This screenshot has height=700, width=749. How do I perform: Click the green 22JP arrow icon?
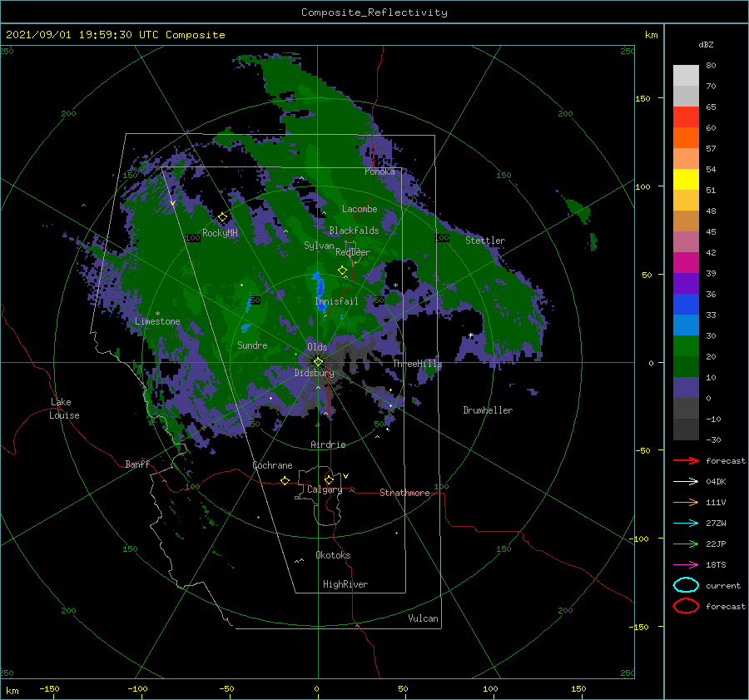point(686,544)
